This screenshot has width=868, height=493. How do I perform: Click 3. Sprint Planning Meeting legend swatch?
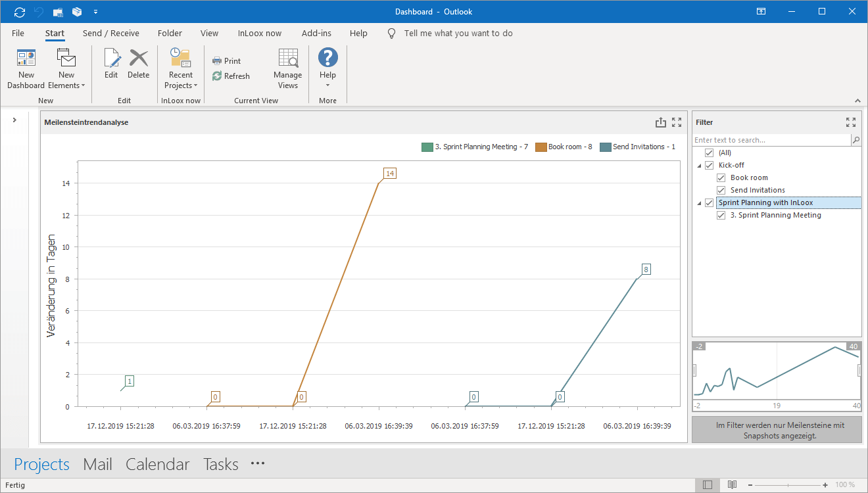[427, 147]
